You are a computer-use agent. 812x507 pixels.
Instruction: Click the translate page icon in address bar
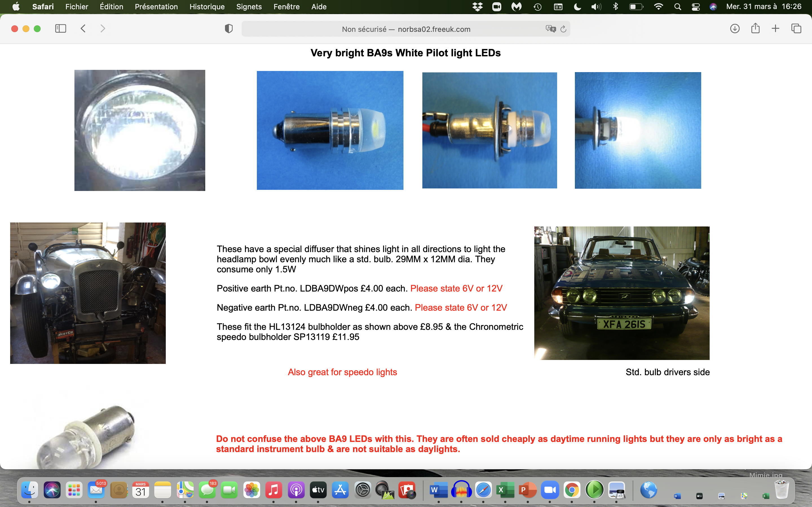pyautogui.click(x=550, y=29)
